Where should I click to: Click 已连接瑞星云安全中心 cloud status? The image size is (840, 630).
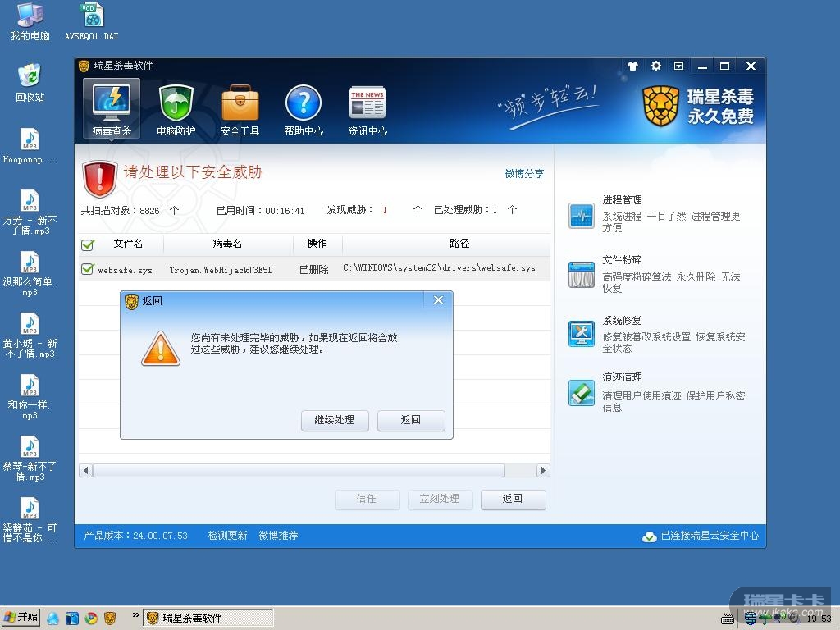point(701,536)
